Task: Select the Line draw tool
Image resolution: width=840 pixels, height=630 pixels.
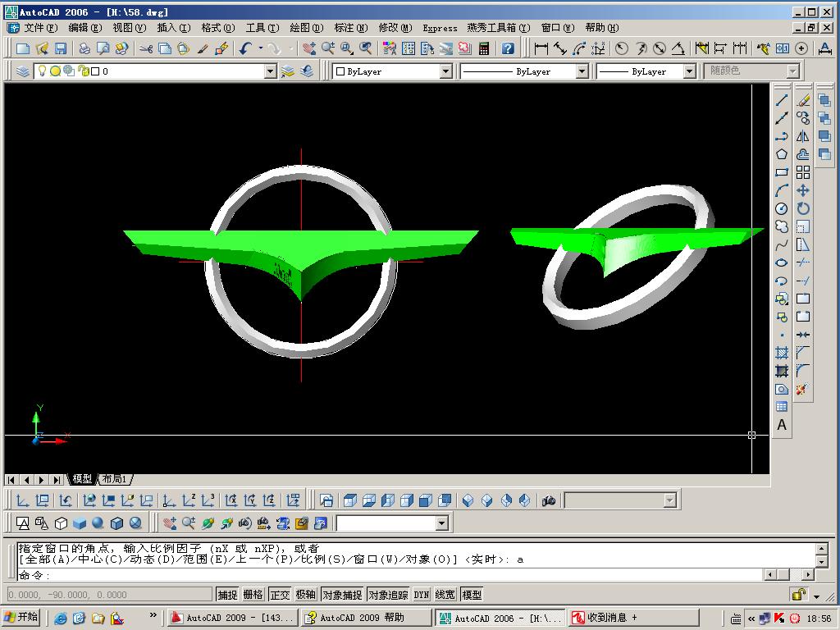Action: click(x=782, y=100)
